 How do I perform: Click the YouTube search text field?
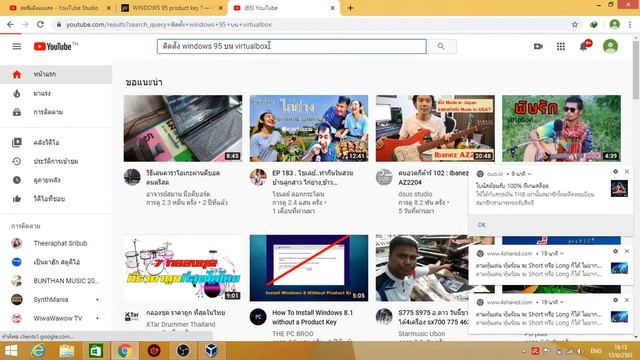click(x=291, y=46)
